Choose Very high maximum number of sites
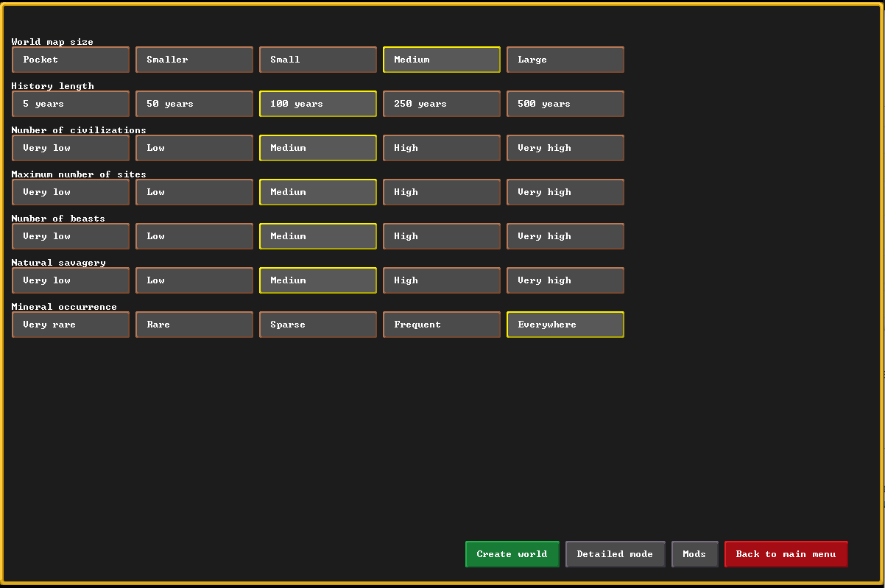This screenshot has width=885, height=588. coord(565,192)
